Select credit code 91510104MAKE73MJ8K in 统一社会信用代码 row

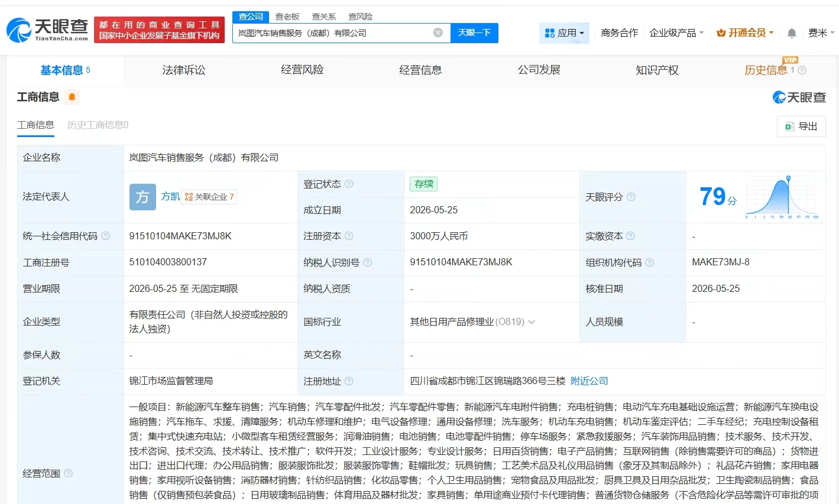pyautogui.click(x=180, y=236)
